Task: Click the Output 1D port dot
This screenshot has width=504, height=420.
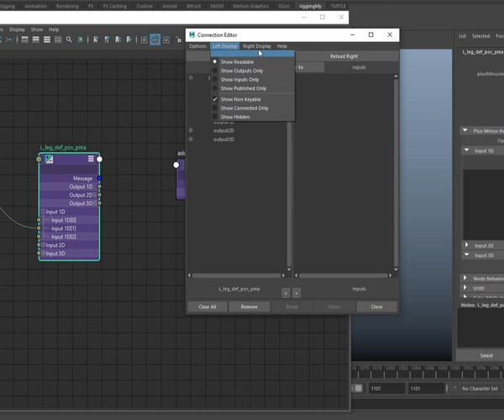Action: [100, 186]
